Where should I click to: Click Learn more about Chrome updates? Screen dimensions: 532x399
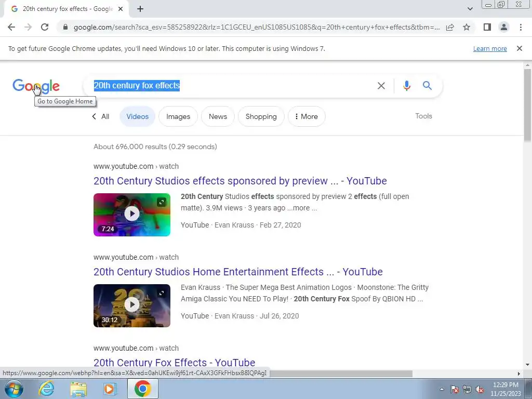490,48
